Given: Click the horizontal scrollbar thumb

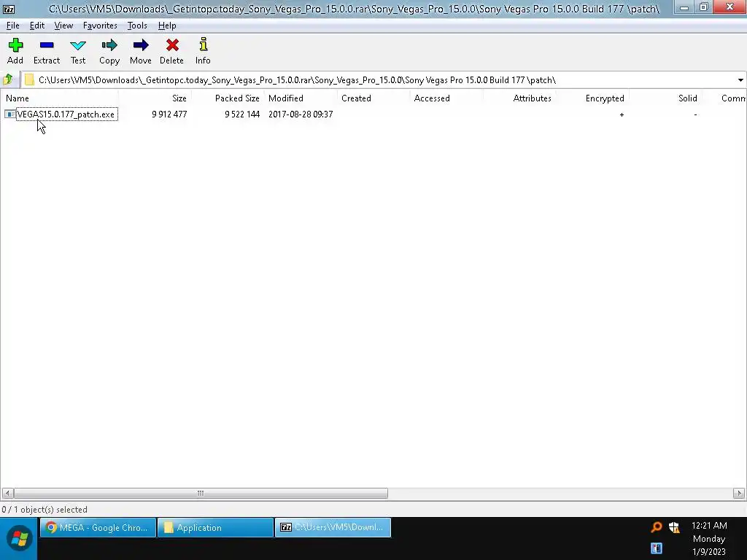Looking at the screenshot, I should point(201,494).
